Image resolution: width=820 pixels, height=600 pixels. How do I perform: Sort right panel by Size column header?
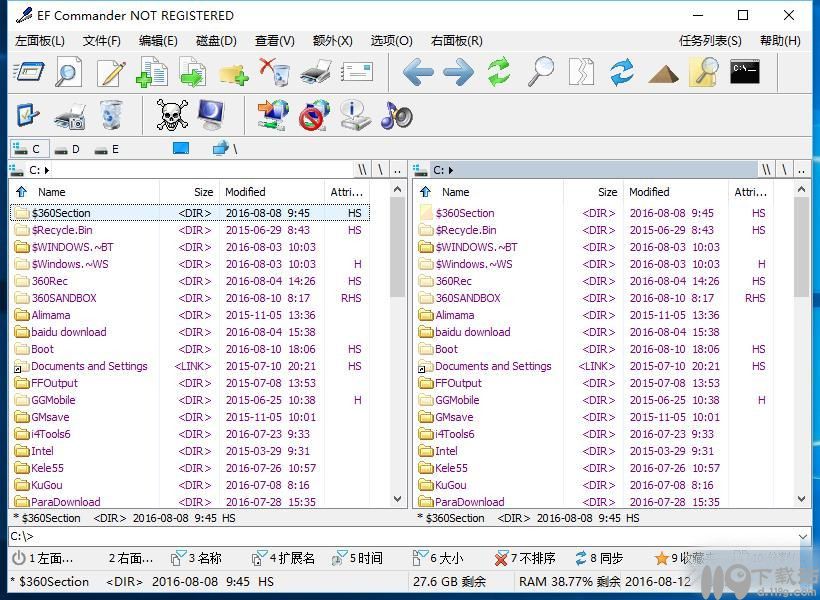pyautogui.click(x=594, y=192)
